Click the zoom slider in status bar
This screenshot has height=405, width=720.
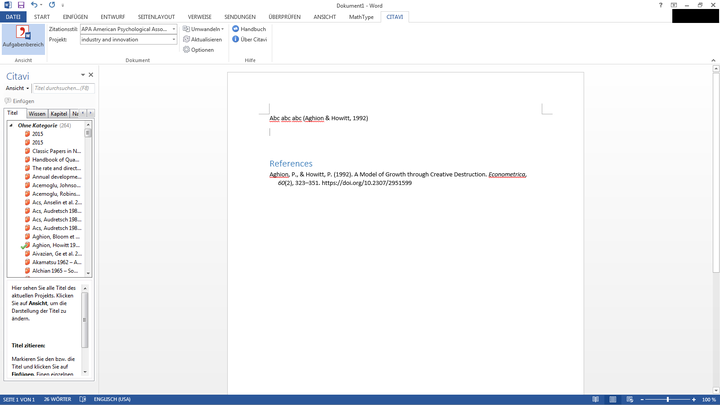[666, 399]
